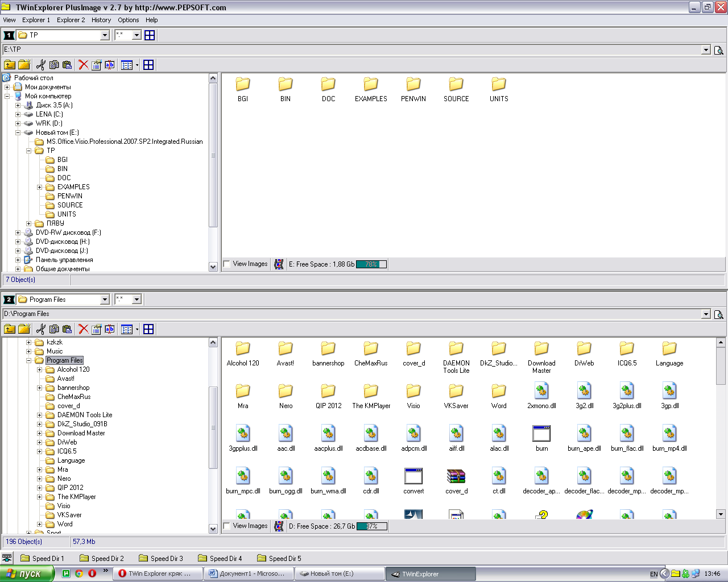Image resolution: width=728 pixels, height=582 pixels.
Task: Open the Help menu
Action: [151, 20]
